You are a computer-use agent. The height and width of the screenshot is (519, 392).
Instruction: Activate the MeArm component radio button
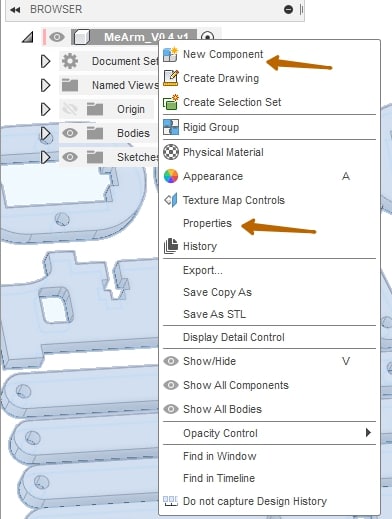point(208,37)
